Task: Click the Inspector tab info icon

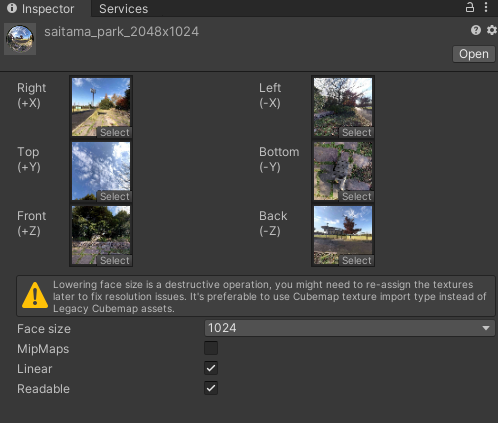Action: 12,8
